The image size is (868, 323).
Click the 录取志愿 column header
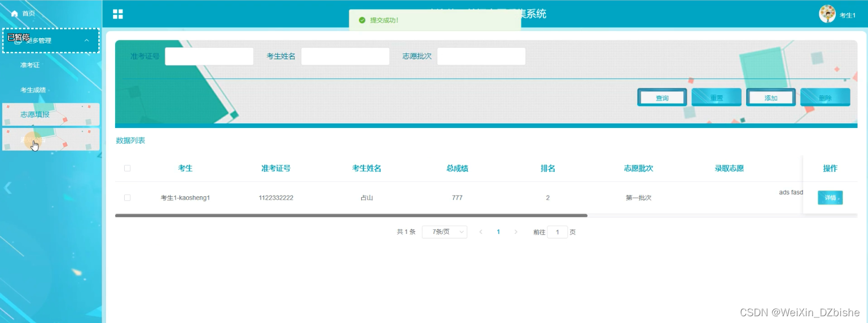(x=729, y=168)
